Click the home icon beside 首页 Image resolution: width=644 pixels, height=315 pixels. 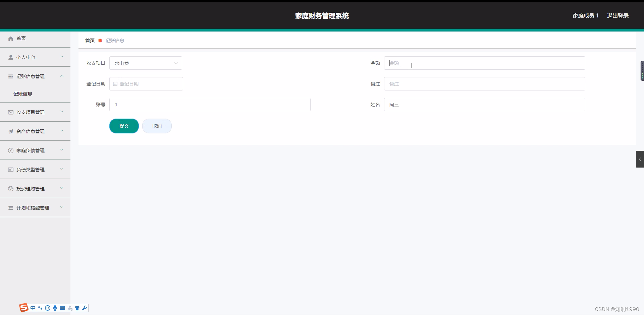click(10, 38)
